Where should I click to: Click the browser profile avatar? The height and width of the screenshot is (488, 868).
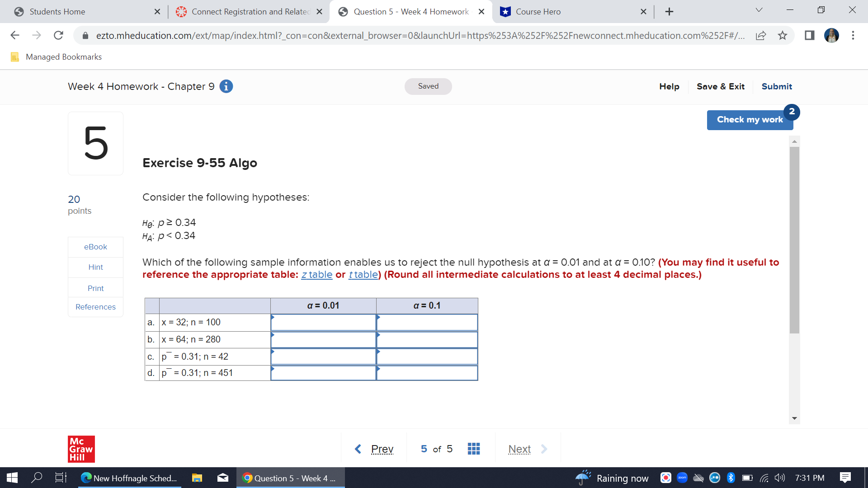point(831,35)
